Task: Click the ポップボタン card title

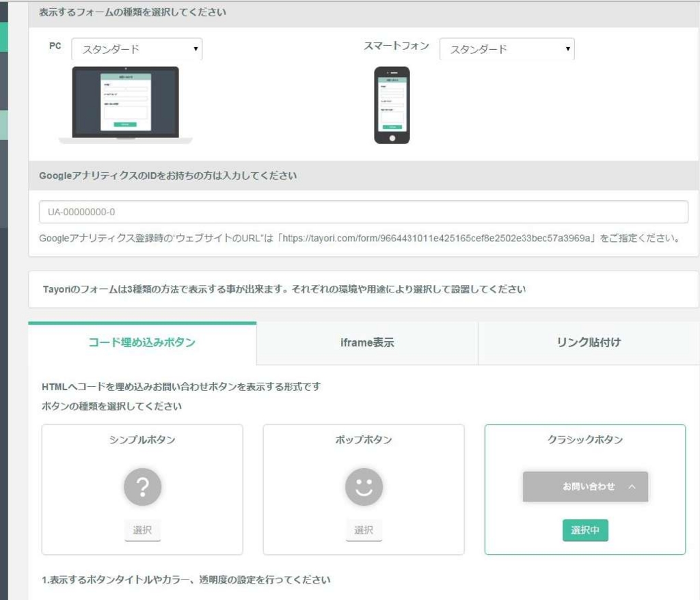Action: point(364,439)
